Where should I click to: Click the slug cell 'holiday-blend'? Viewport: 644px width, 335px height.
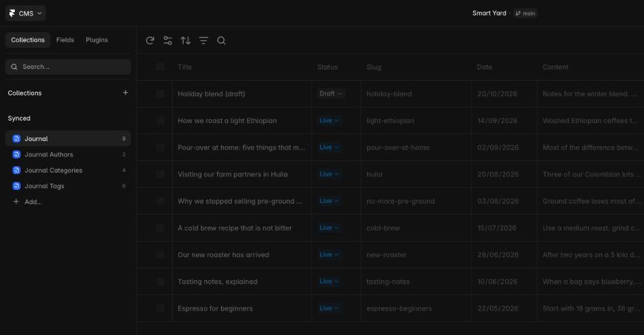click(389, 93)
